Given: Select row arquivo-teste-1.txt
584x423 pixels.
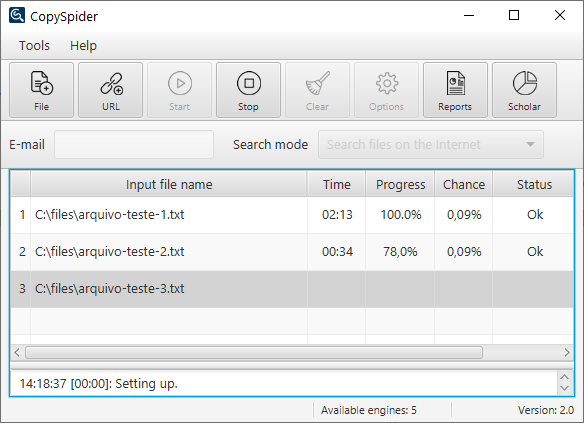Looking at the screenshot, I should click(x=292, y=215).
